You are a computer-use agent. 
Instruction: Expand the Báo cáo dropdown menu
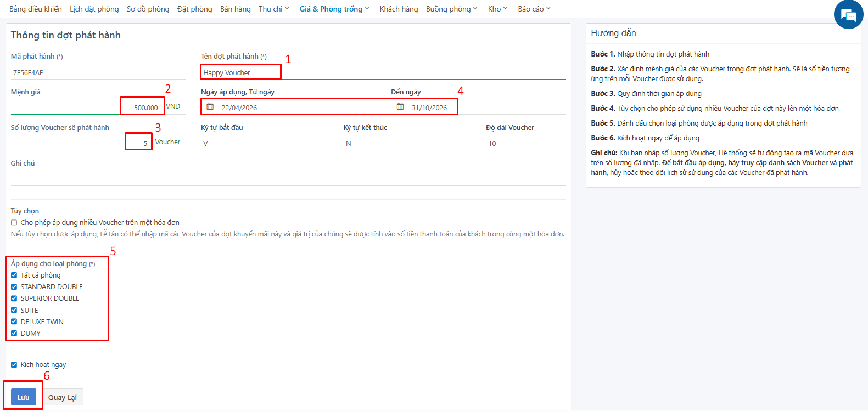534,9
